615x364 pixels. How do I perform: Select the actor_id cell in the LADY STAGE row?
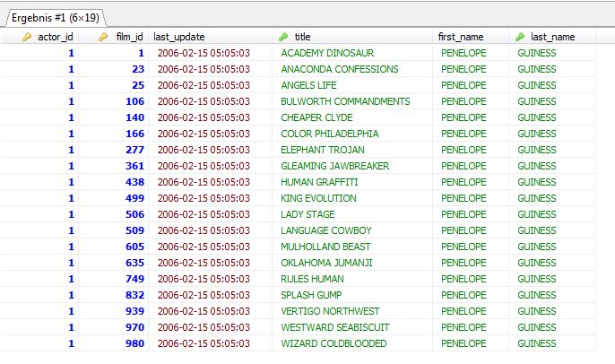click(x=71, y=214)
